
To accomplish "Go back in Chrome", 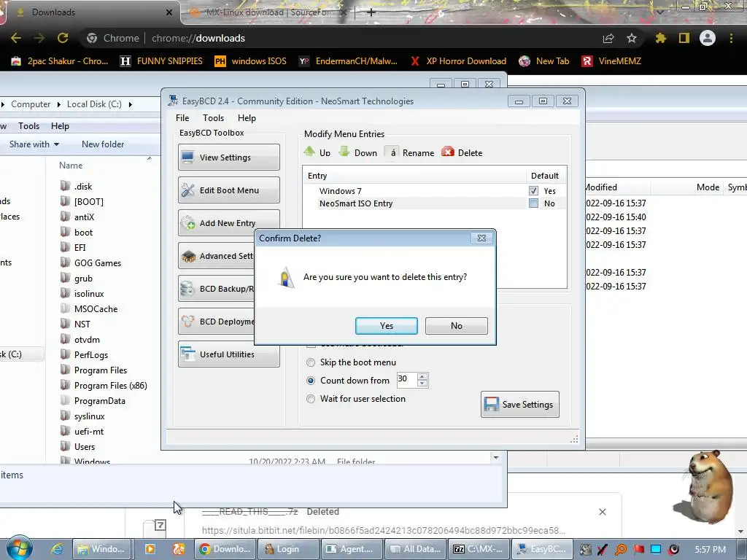I will pyautogui.click(x=16, y=38).
